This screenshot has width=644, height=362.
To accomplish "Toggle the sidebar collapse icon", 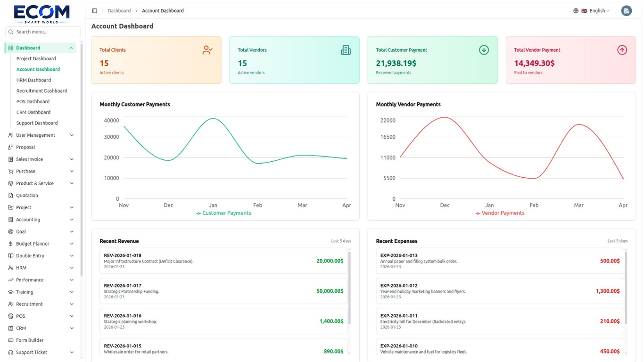I will click(x=95, y=11).
